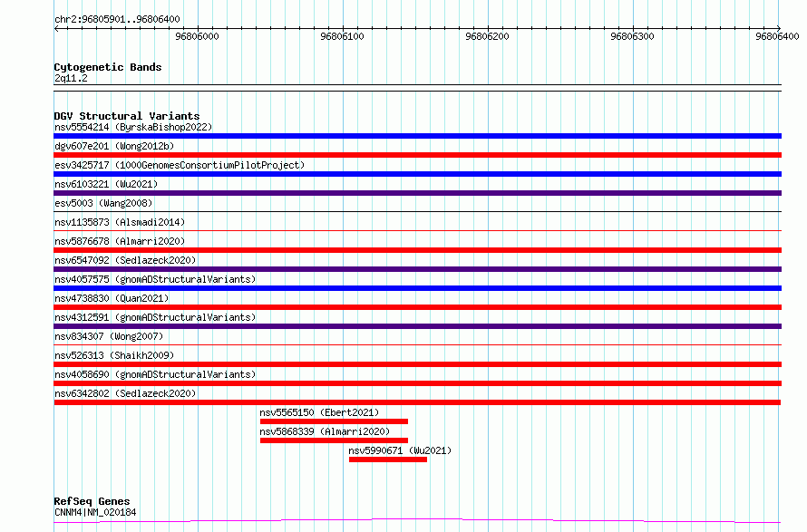Select the 2q11.2 band label
This screenshot has width=807, height=532.
pos(71,78)
